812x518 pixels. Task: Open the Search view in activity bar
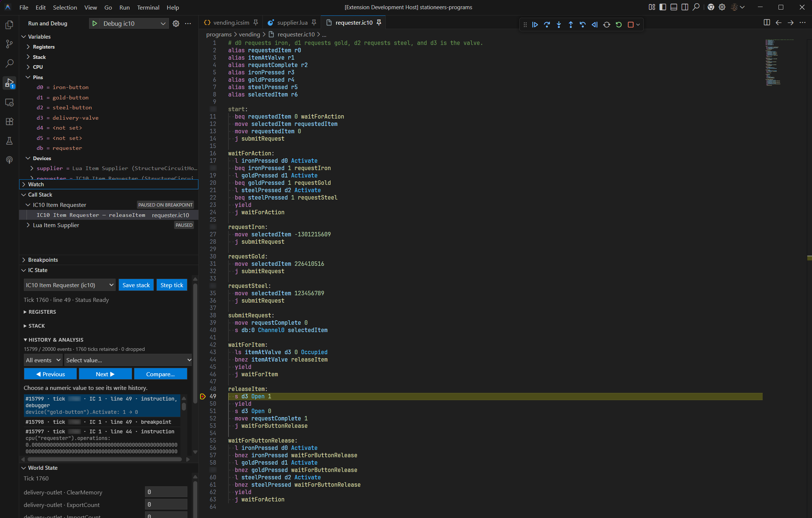(x=10, y=63)
